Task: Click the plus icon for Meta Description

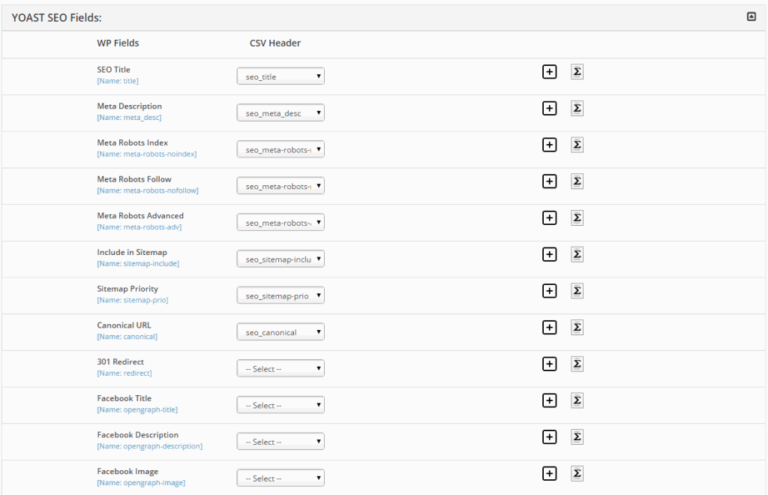Action: click(550, 108)
